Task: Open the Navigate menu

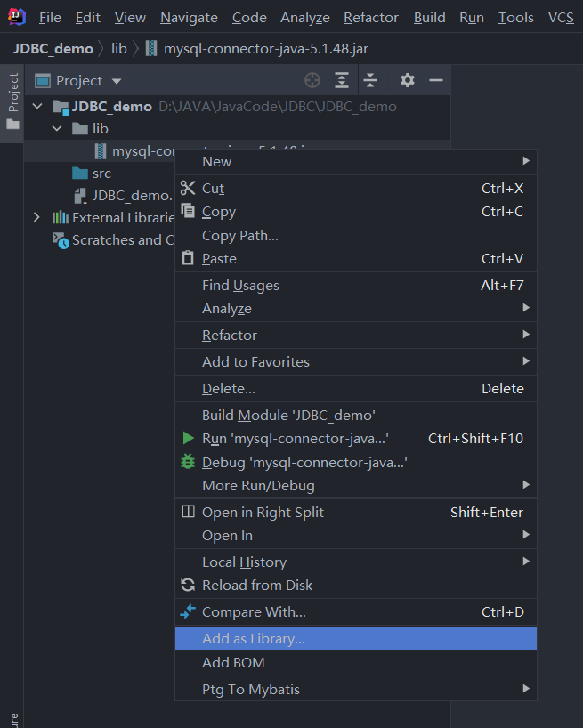Action: [x=189, y=18]
